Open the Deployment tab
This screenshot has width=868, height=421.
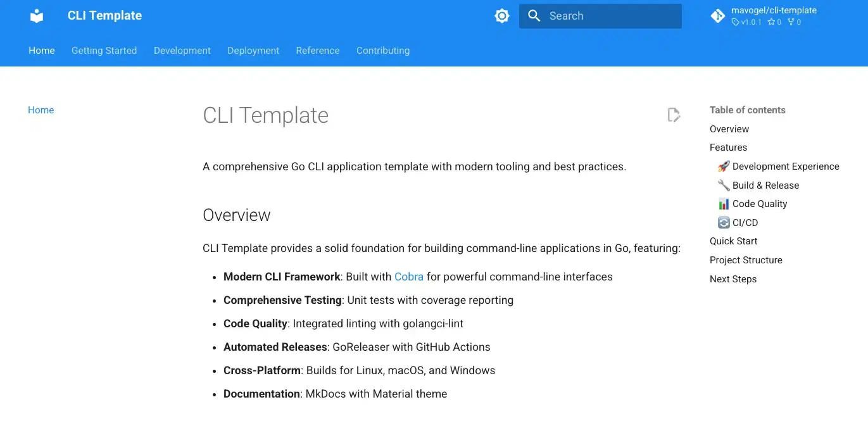click(x=253, y=51)
